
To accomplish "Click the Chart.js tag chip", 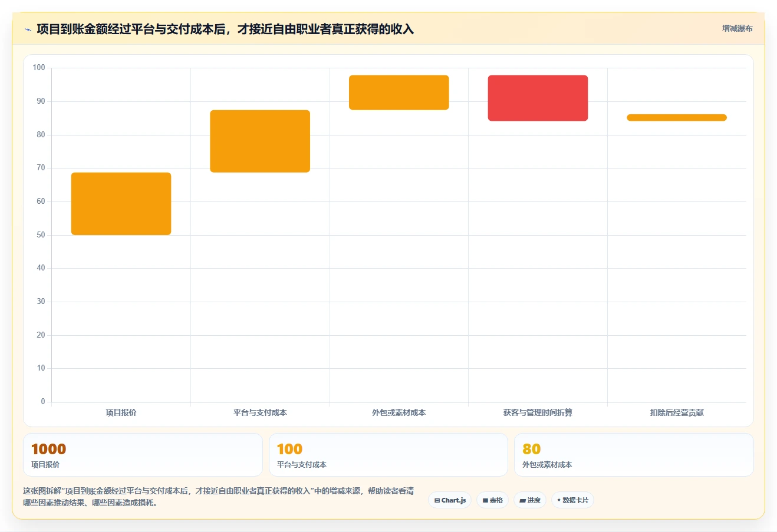I will (x=450, y=500).
